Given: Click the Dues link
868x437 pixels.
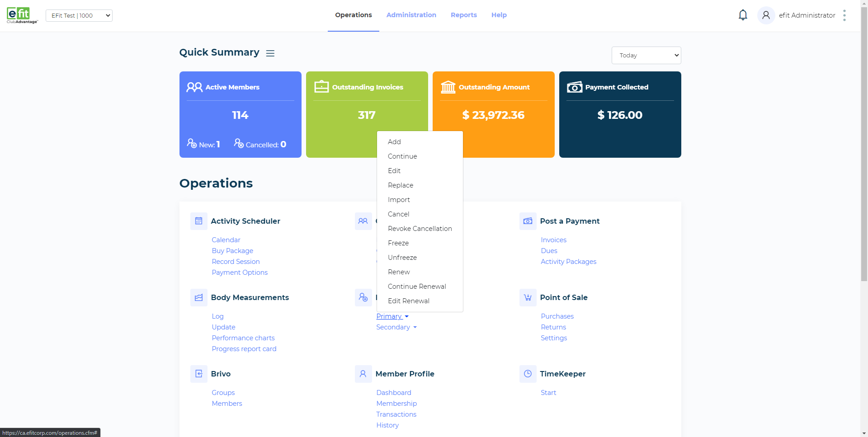Looking at the screenshot, I should [549, 251].
